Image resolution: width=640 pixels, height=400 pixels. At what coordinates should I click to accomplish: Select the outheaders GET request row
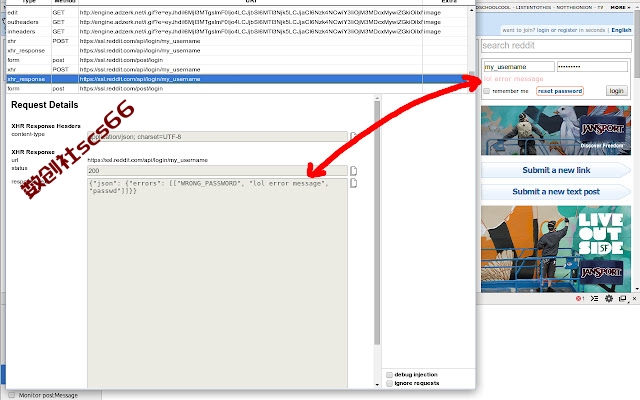[x=237, y=22]
